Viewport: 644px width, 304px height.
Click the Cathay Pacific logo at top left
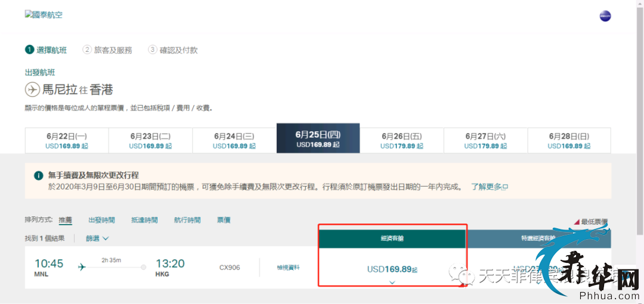pos(44,15)
